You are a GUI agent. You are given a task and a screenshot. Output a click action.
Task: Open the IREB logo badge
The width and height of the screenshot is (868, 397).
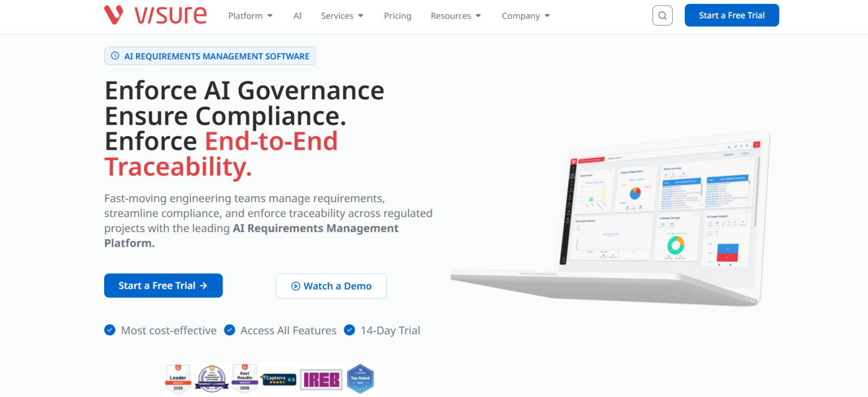pos(321,380)
